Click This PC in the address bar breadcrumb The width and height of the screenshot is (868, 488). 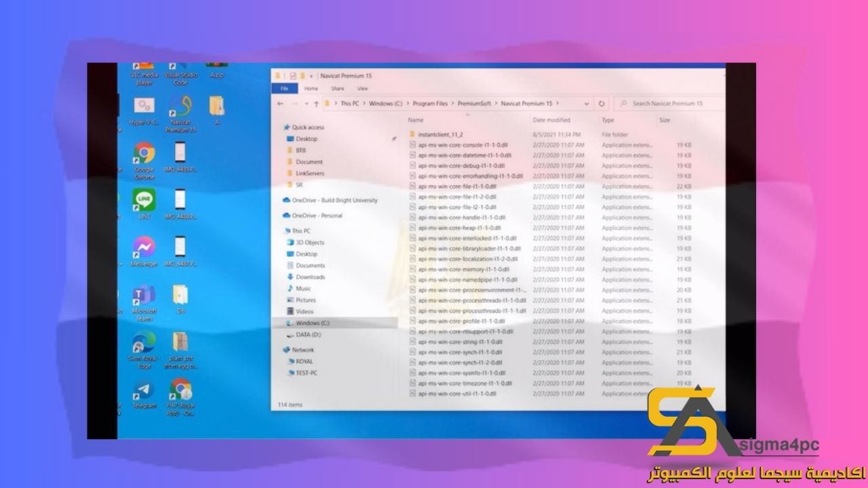(350, 104)
